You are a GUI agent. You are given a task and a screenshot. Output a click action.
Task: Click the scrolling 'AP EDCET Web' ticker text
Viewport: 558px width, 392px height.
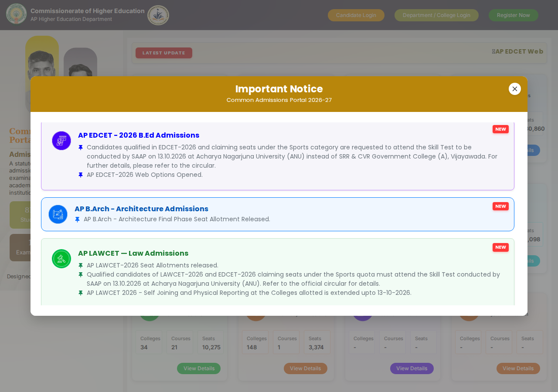(517, 51)
